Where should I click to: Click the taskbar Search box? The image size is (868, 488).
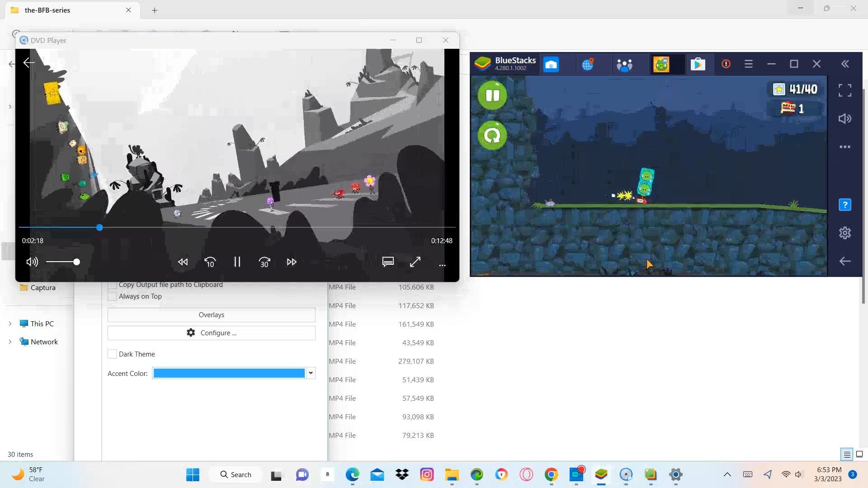pos(236,475)
